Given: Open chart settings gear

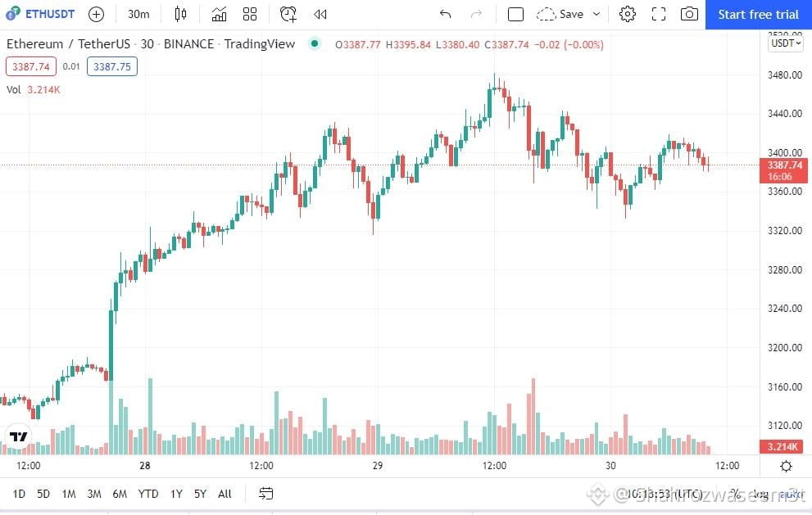Looking at the screenshot, I should pos(627,14).
